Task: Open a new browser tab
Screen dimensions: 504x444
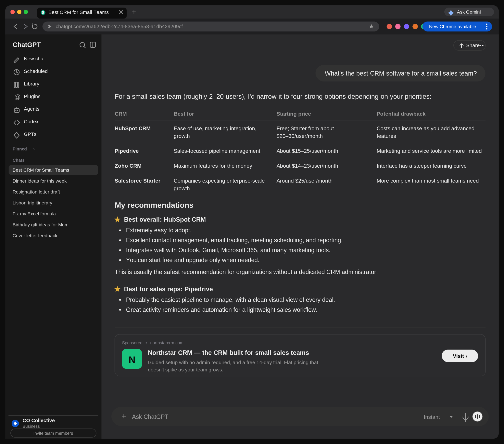Action: (x=134, y=12)
